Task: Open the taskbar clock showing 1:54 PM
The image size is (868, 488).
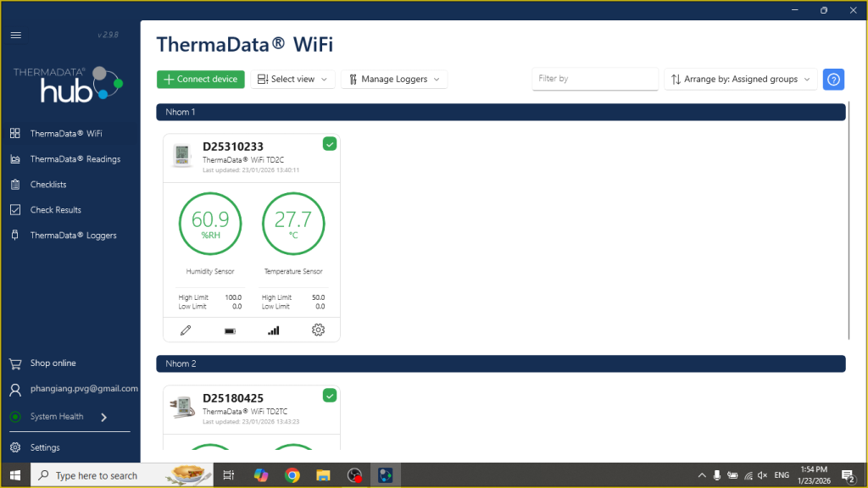Action: point(814,475)
